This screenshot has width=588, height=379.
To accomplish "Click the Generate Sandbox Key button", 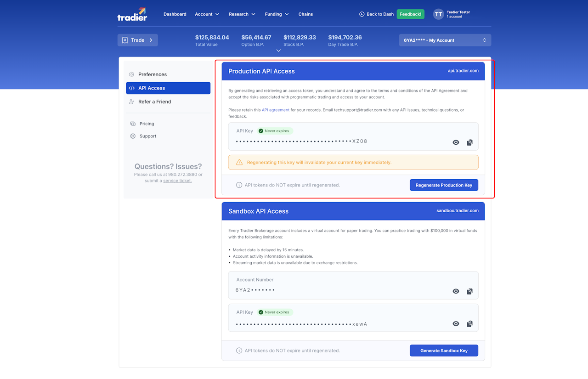I will pos(444,351).
